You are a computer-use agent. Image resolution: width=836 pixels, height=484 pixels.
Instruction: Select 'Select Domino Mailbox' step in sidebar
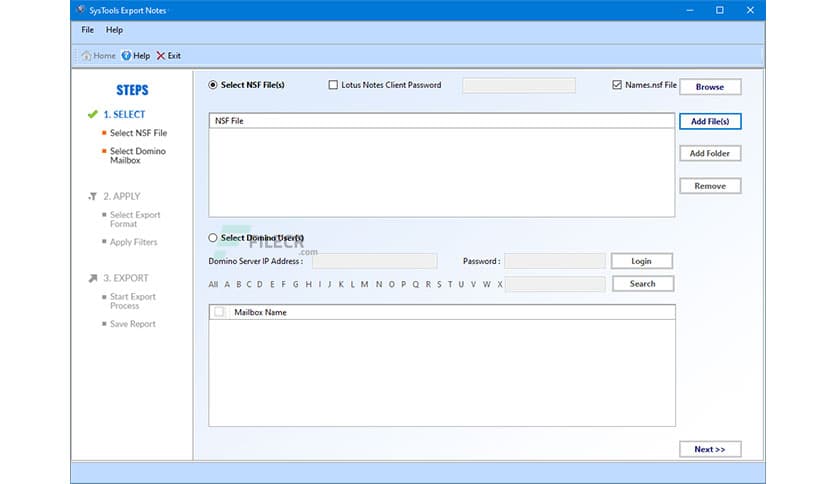[x=138, y=156]
